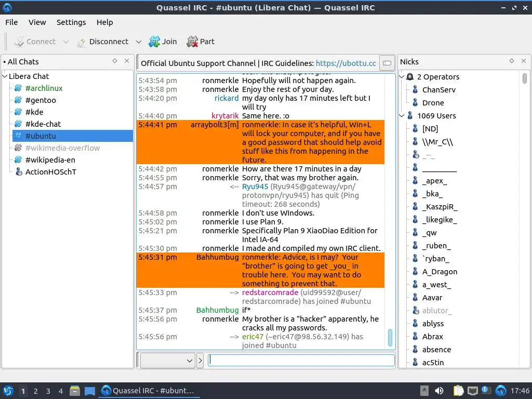Click the Part channel icon

[192, 42]
